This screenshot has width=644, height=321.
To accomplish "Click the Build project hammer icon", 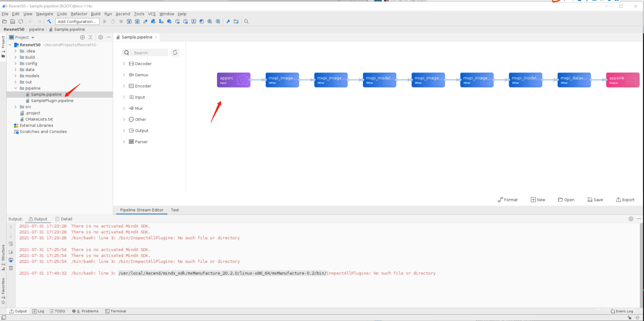I will click(x=49, y=22).
